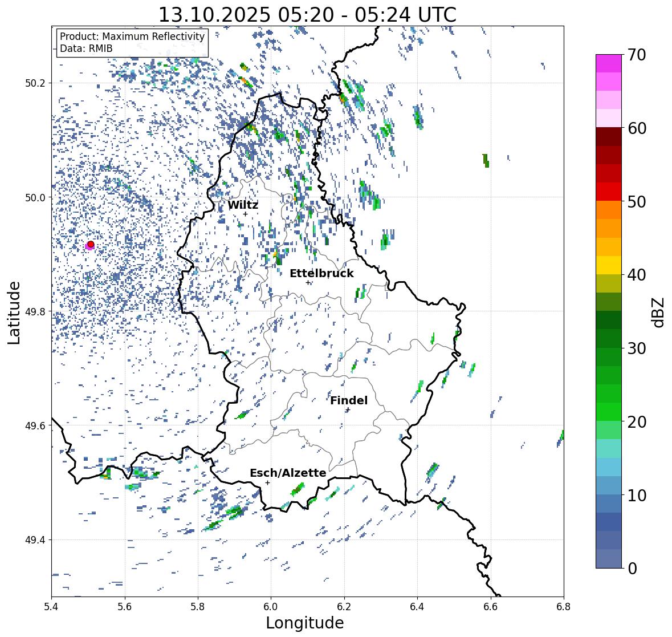Click the 6.2 longitude tick label
Viewport: 672px width, 637px height.
pyautogui.click(x=344, y=606)
